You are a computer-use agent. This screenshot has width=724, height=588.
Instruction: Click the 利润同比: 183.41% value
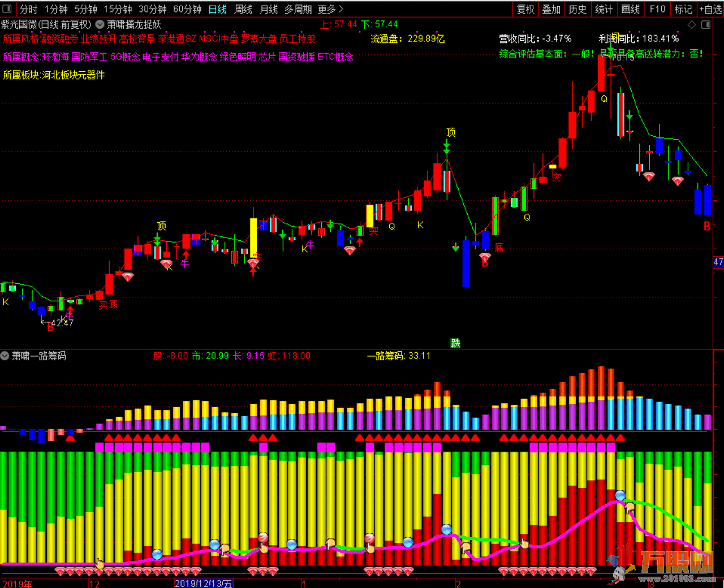click(639, 39)
